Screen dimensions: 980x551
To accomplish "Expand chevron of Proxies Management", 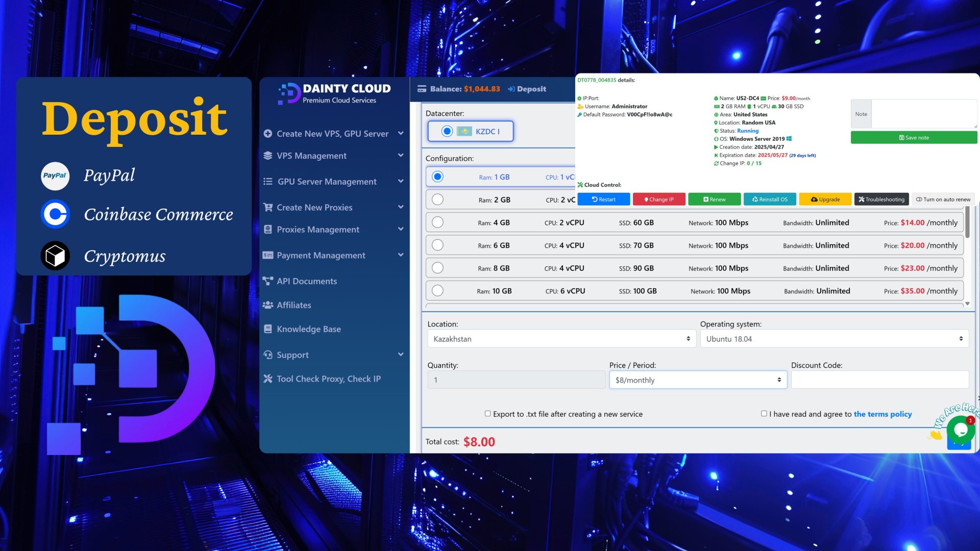I will pos(401,229).
